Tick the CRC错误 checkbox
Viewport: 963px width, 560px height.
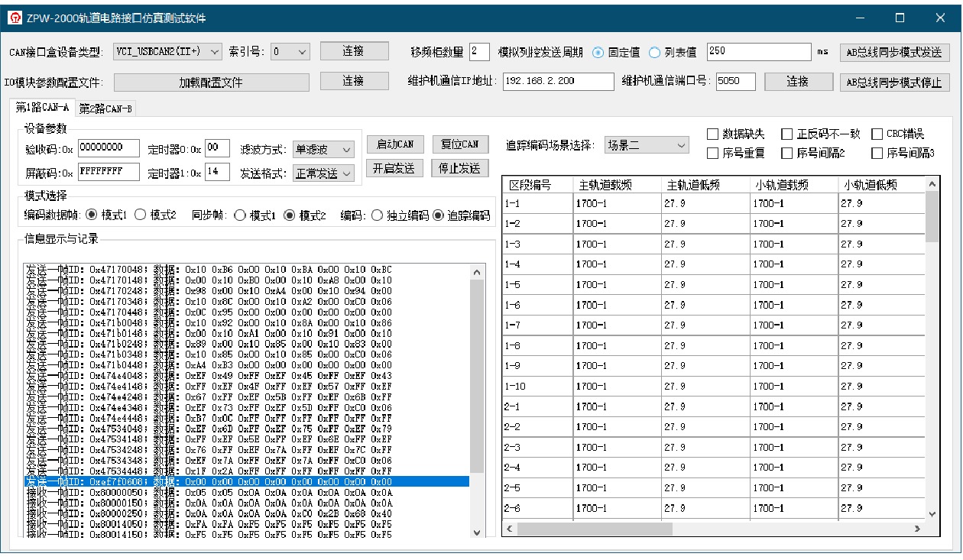pos(877,134)
